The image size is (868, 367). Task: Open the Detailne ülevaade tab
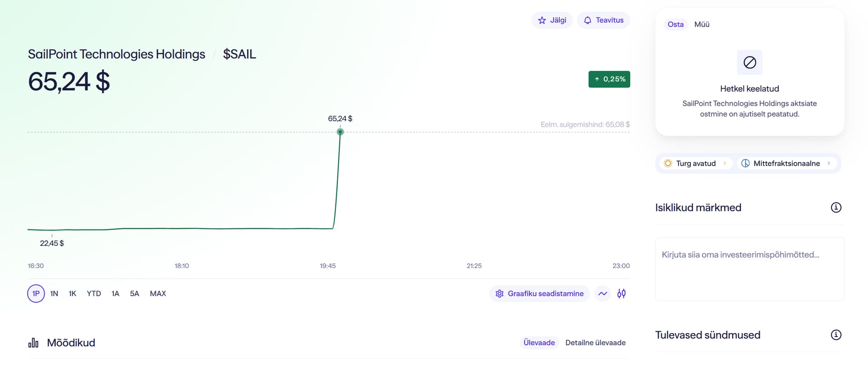click(x=595, y=343)
